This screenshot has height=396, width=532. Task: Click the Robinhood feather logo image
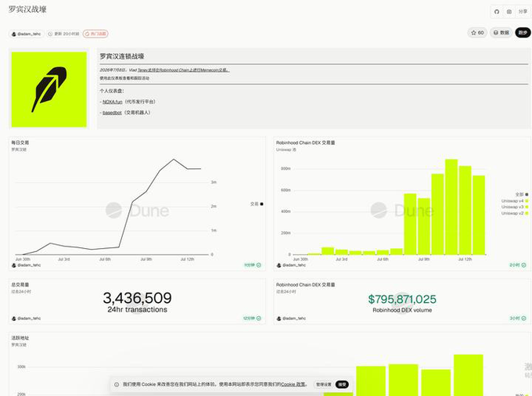tap(49, 89)
